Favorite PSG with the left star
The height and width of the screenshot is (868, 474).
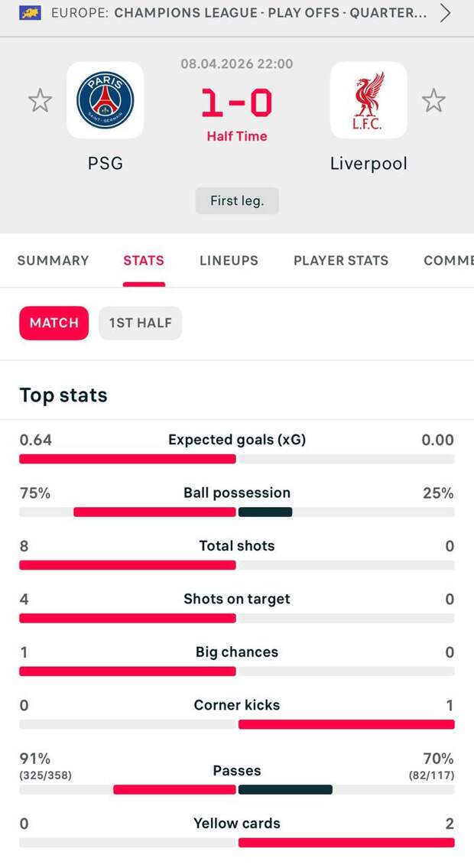click(40, 100)
